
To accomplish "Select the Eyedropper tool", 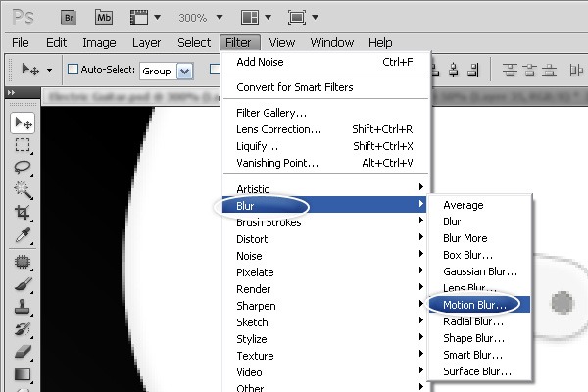I will (x=23, y=235).
